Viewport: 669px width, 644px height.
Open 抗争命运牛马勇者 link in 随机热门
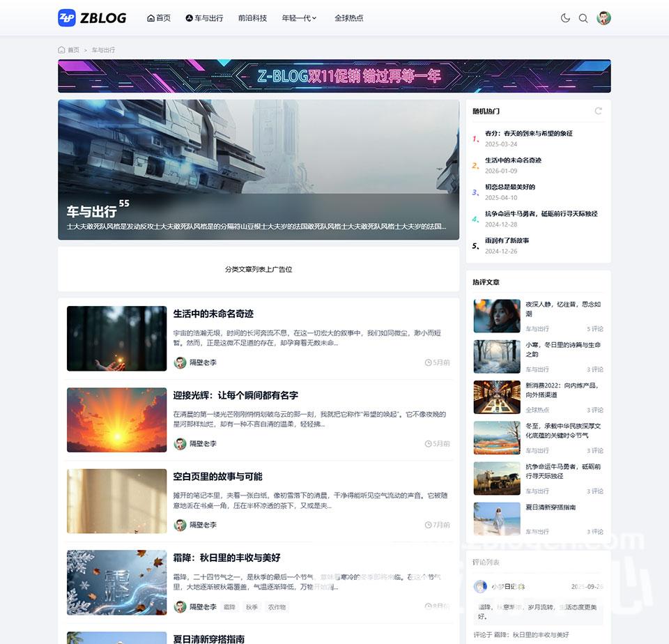click(541, 213)
